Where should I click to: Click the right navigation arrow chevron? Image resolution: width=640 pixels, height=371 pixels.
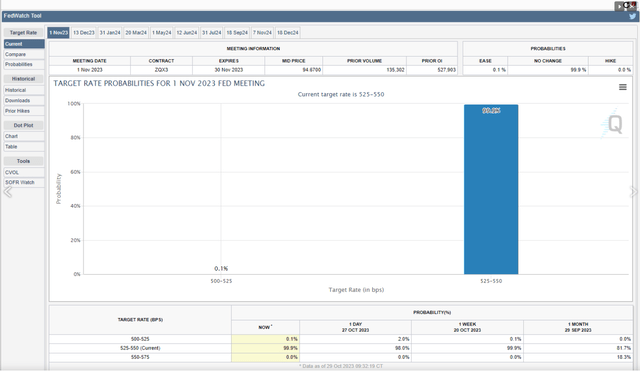pos(633,192)
